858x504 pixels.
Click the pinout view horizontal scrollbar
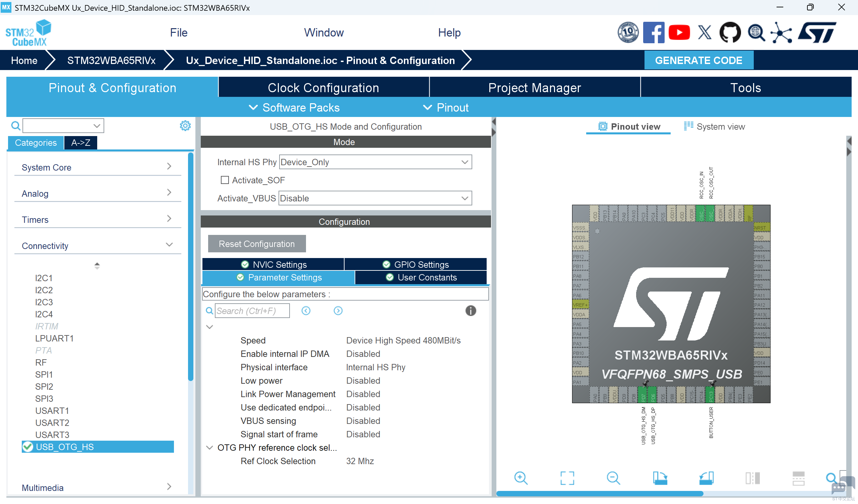coord(600,494)
